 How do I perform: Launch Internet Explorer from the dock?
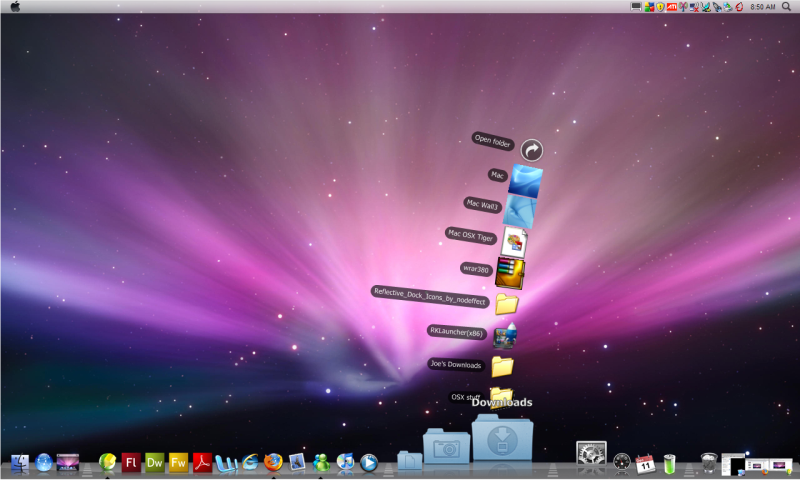250,462
